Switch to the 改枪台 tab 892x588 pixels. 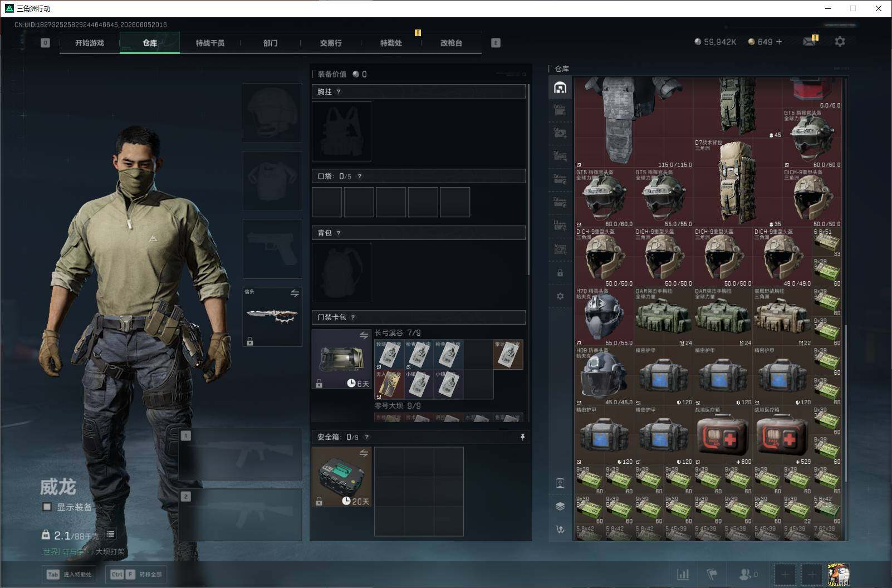point(451,43)
